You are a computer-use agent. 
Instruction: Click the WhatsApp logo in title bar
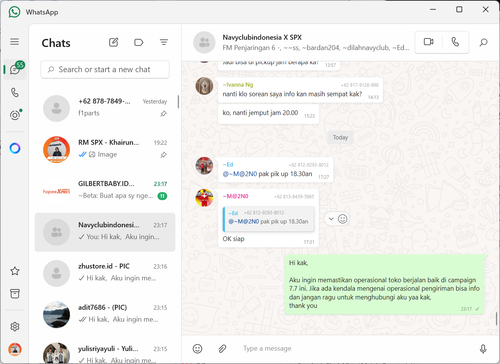[14, 12]
